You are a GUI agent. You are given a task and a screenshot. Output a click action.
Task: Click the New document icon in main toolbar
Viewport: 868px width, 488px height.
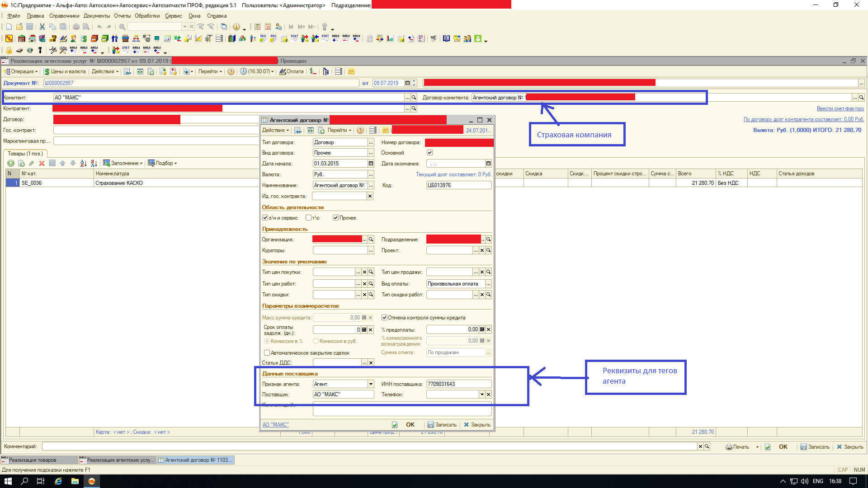9,27
